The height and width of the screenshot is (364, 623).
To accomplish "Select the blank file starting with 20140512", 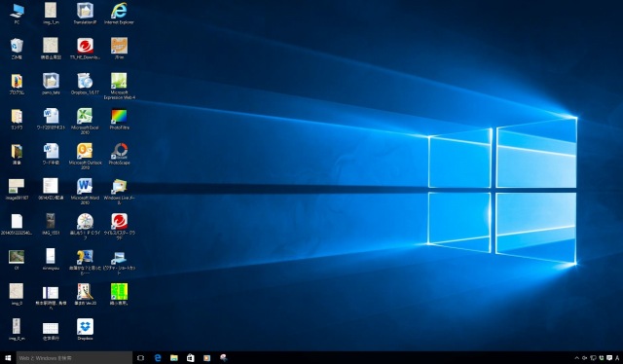I will click(17, 224).
